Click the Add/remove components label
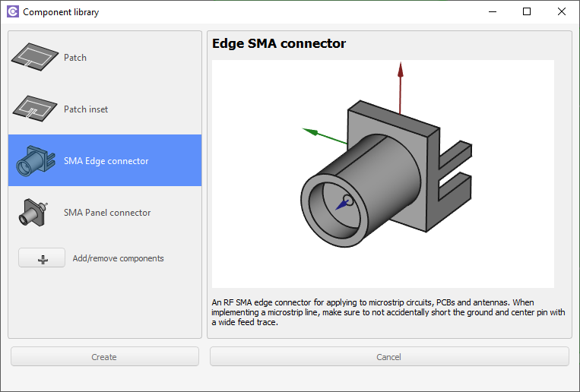580x392 pixels. (x=118, y=258)
